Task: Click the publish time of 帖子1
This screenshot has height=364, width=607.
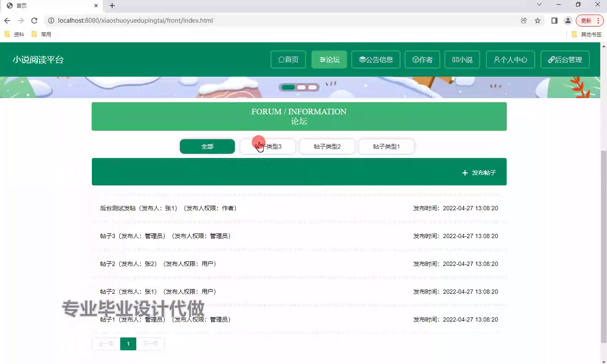Action: coord(456,319)
